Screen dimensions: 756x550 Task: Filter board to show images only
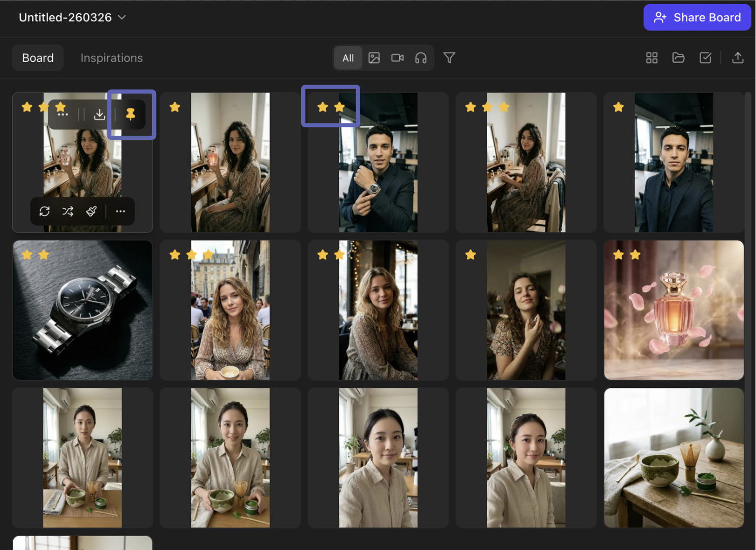click(x=374, y=58)
